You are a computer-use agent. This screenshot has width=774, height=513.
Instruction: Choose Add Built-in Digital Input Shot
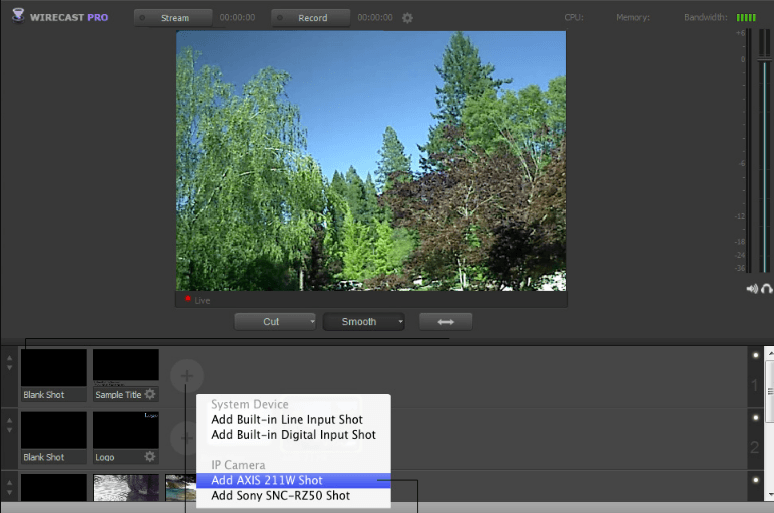[293, 434]
